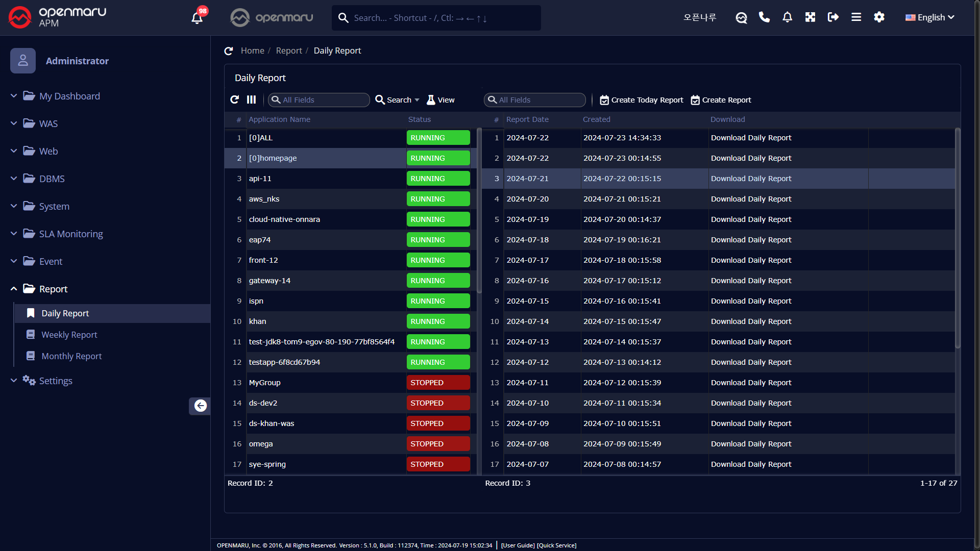980x551 pixels.
Task: Click the column chooser icon in toolbar
Action: point(251,99)
